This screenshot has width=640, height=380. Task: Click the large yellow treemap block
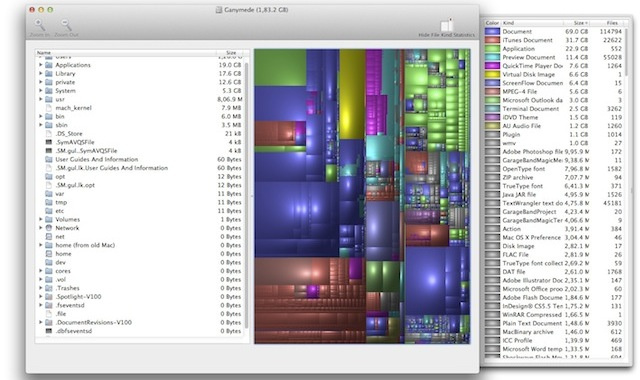(352, 94)
